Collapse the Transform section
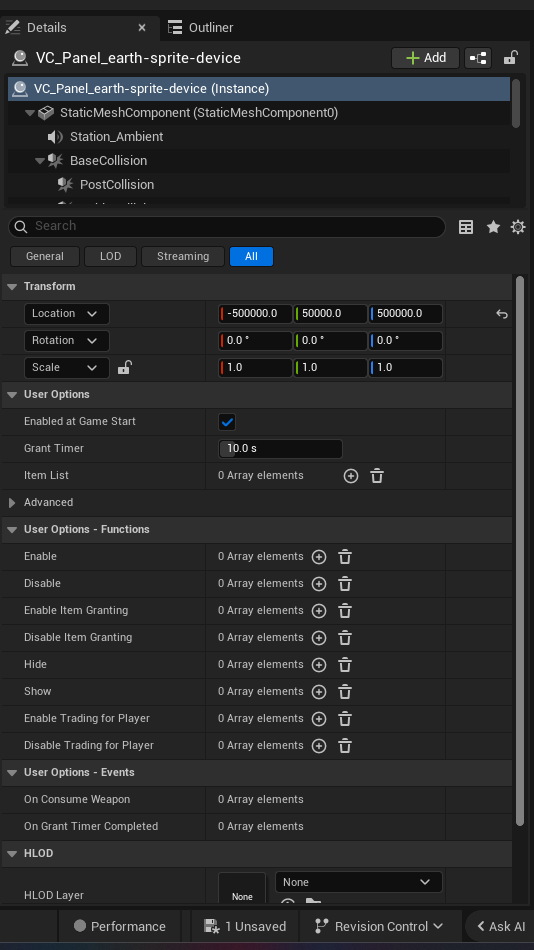Screen dimensions: 534x950 [12, 286]
